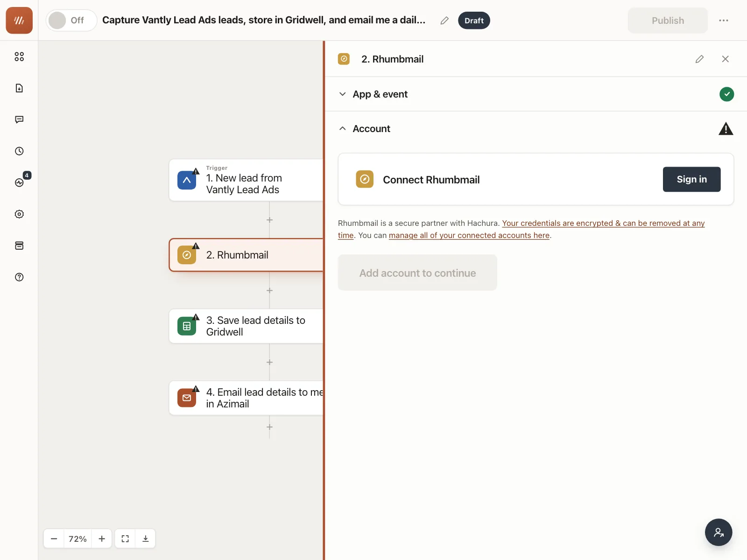
Task: Click Add account to continue button
Action: click(x=417, y=273)
